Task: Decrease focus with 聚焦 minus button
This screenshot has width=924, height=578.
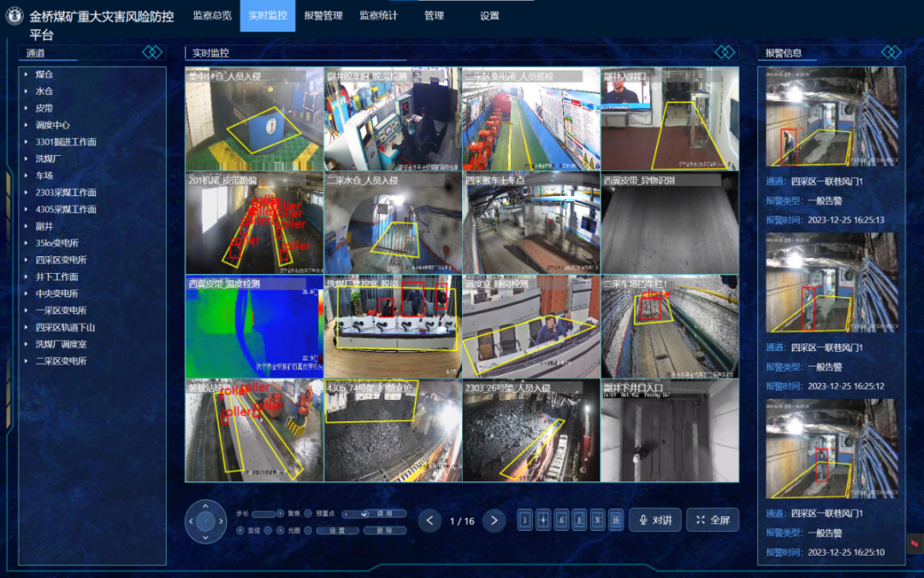Action: [308, 514]
